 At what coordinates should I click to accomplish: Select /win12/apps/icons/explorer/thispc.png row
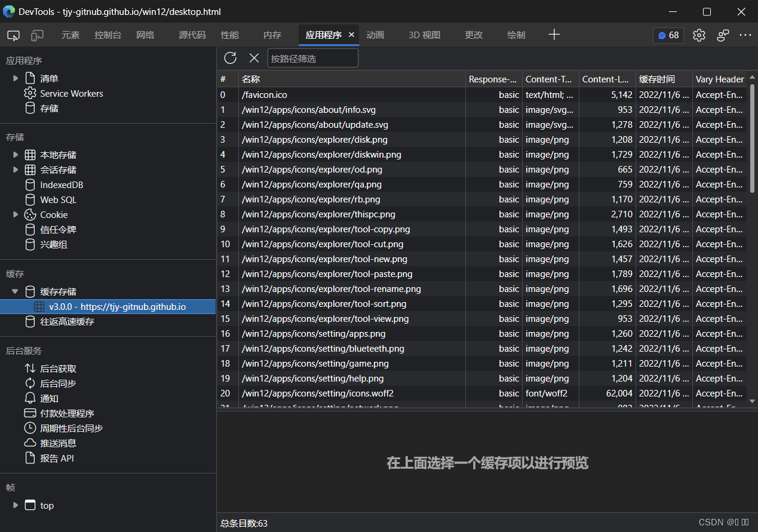[481, 214]
